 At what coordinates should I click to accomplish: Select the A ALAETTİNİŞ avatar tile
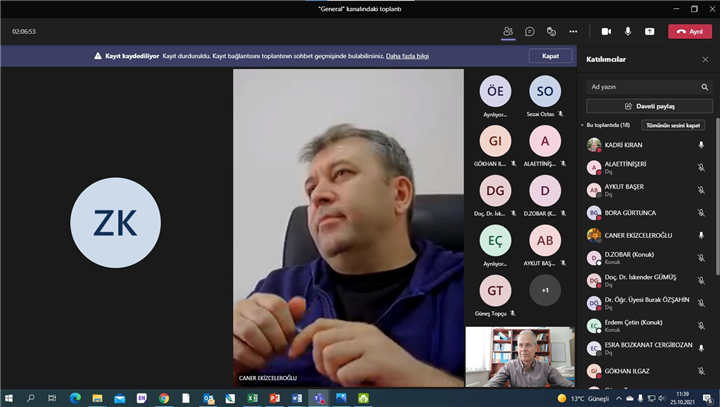click(x=545, y=141)
